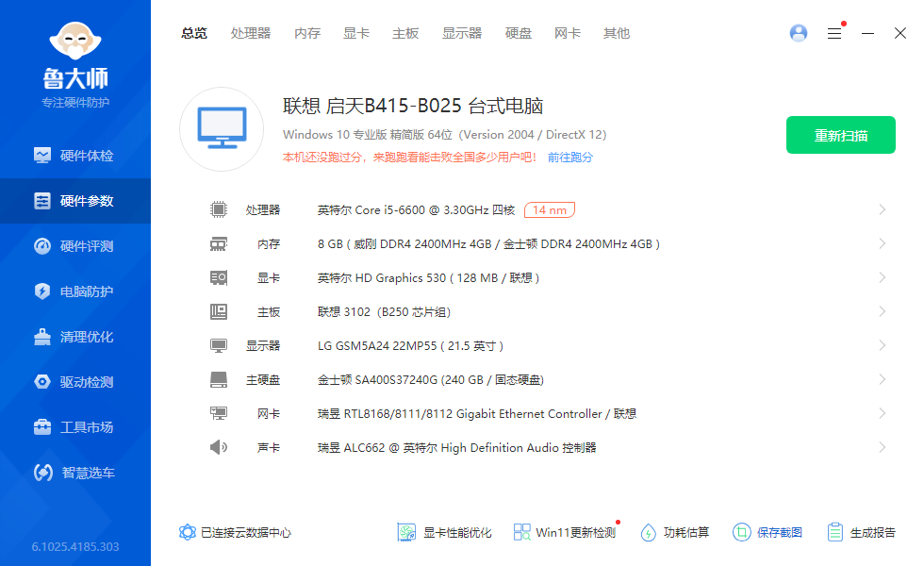Switch to the 处理器 tab
The width and height of the screenshot is (924, 566).
pos(251,34)
